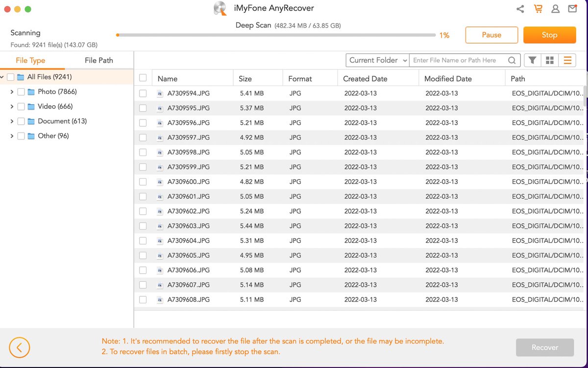This screenshot has height=368, width=588.
Task: Select the A7309605.JPG file name
Action: tap(189, 255)
